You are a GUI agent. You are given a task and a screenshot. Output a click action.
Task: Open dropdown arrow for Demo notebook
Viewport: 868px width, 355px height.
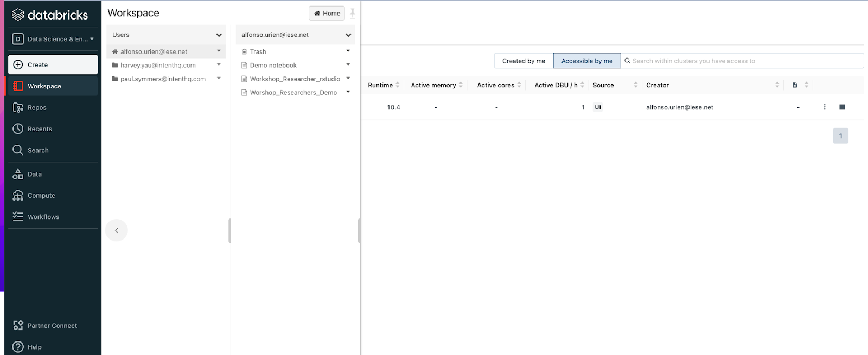[348, 65]
